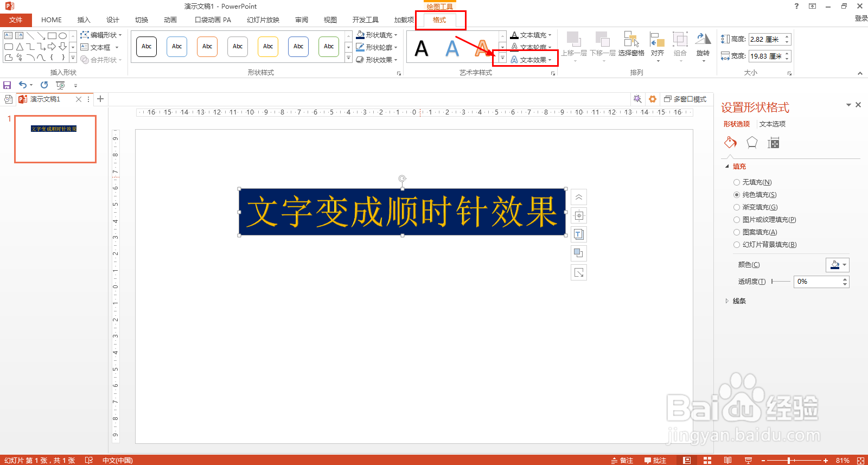Click the Undo arrow icon
The height and width of the screenshot is (465, 868).
[x=23, y=85]
